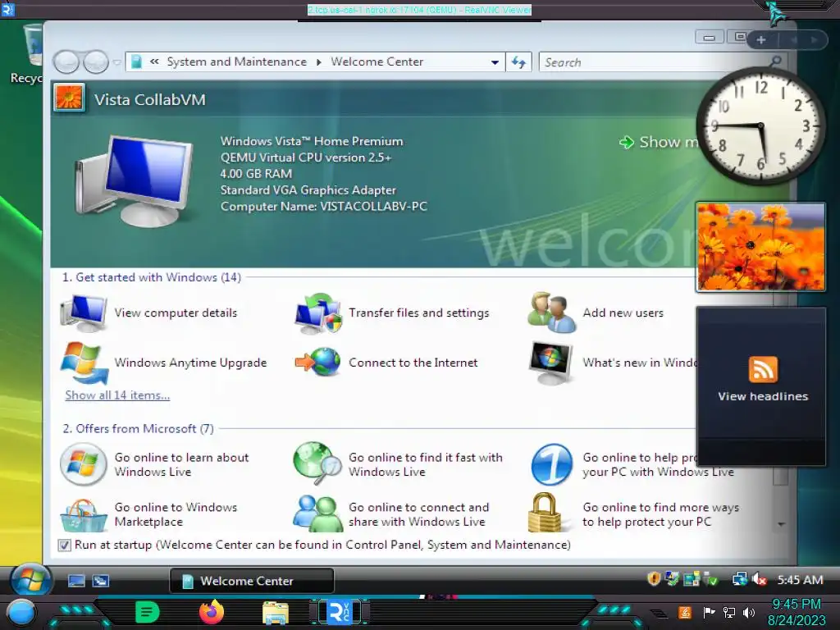The width and height of the screenshot is (840, 630).
Task: Click the padlock protect your PC icon
Action: click(x=545, y=513)
